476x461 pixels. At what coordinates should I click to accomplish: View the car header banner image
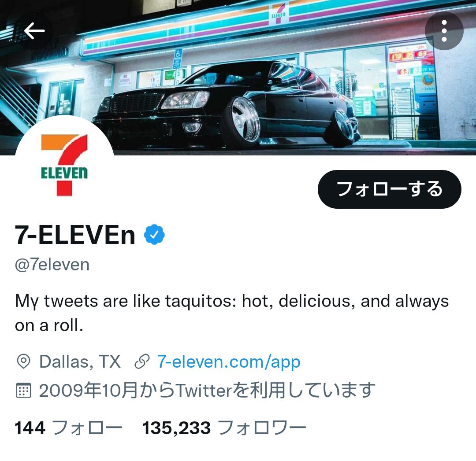pos(238,77)
